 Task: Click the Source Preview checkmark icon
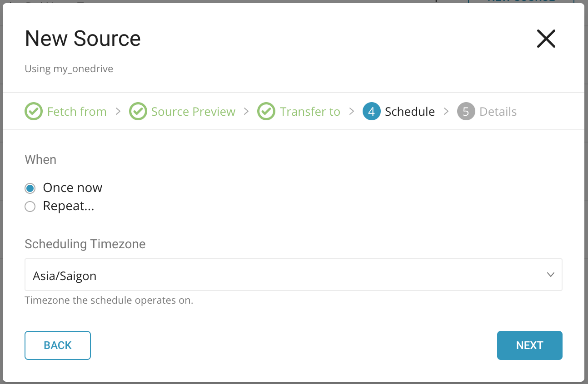point(138,112)
